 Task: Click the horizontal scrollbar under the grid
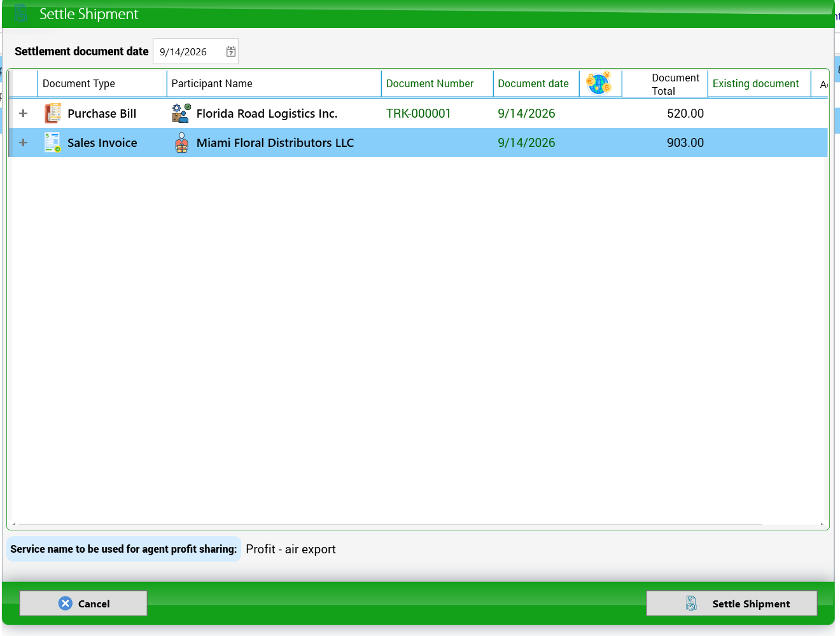pos(390,524)
